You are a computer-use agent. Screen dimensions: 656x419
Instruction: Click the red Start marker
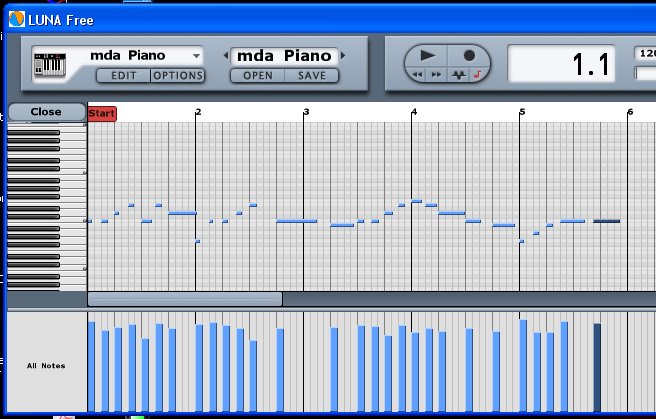click(102, 113)
